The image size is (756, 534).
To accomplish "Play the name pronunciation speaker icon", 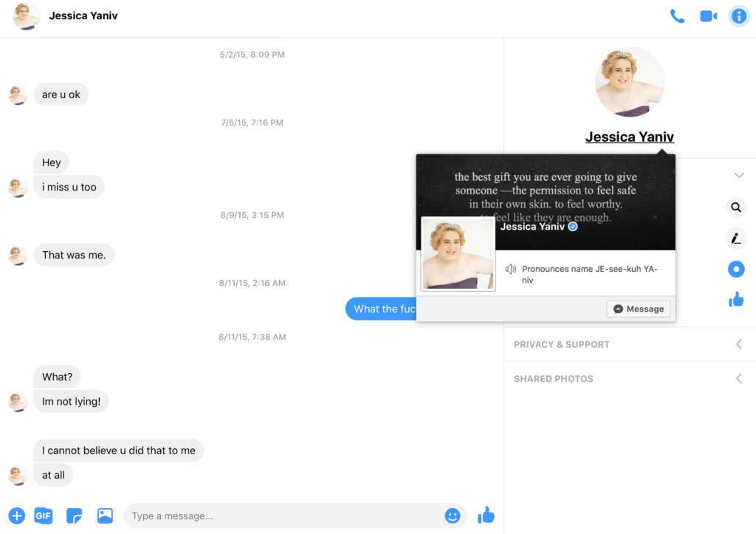I will [x=510, y=269].
